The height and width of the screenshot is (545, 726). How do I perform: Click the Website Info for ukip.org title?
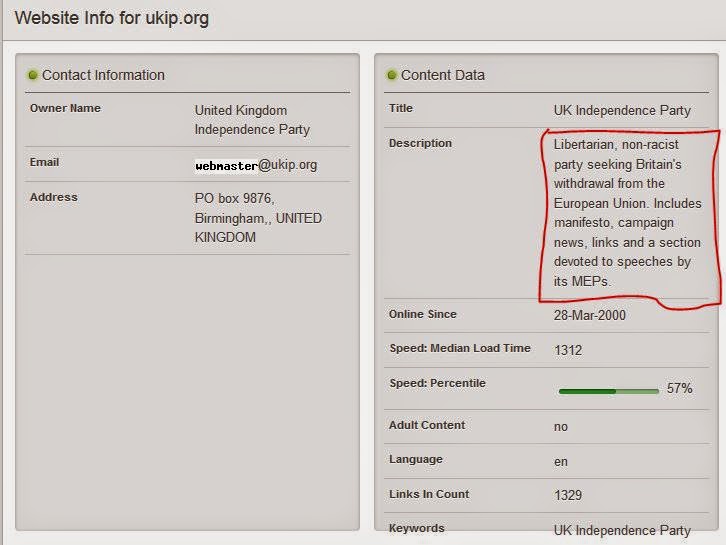coord(112,19)
